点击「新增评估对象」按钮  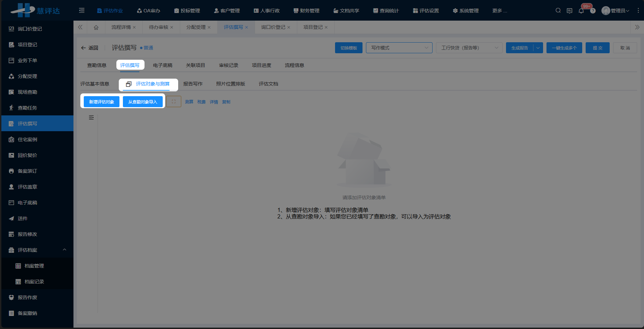pos(101,101)
